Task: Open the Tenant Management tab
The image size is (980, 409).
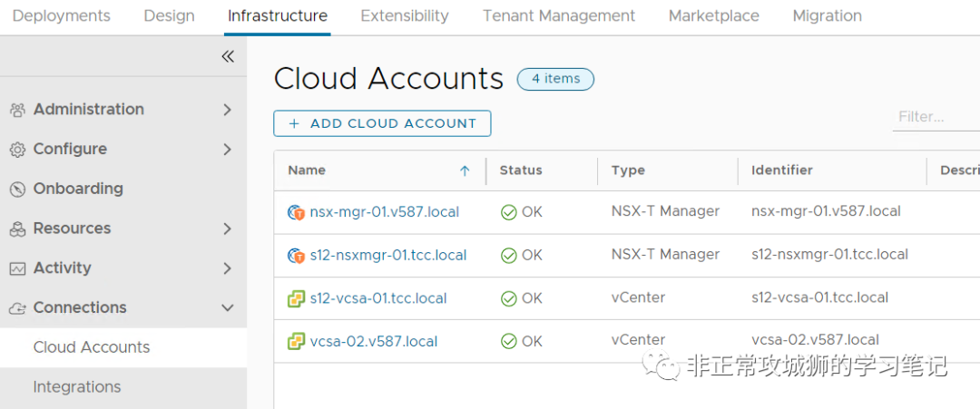Action: 559,15
